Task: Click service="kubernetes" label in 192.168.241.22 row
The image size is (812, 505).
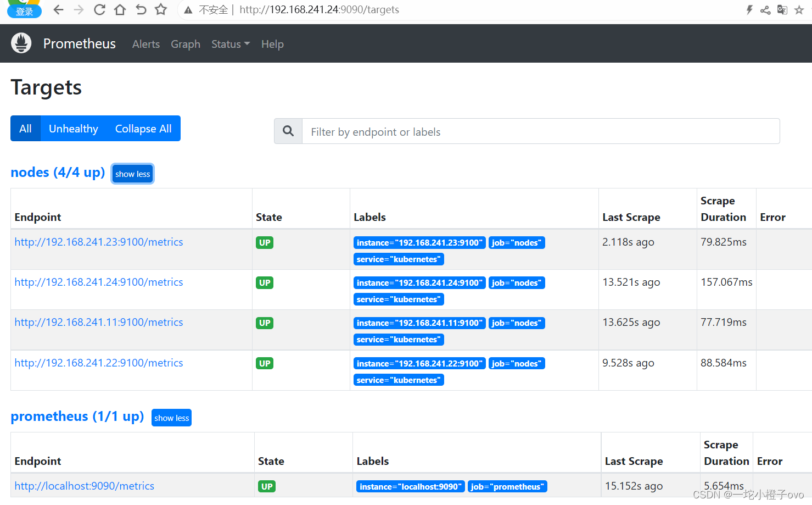Action: [x=399, y=380]
